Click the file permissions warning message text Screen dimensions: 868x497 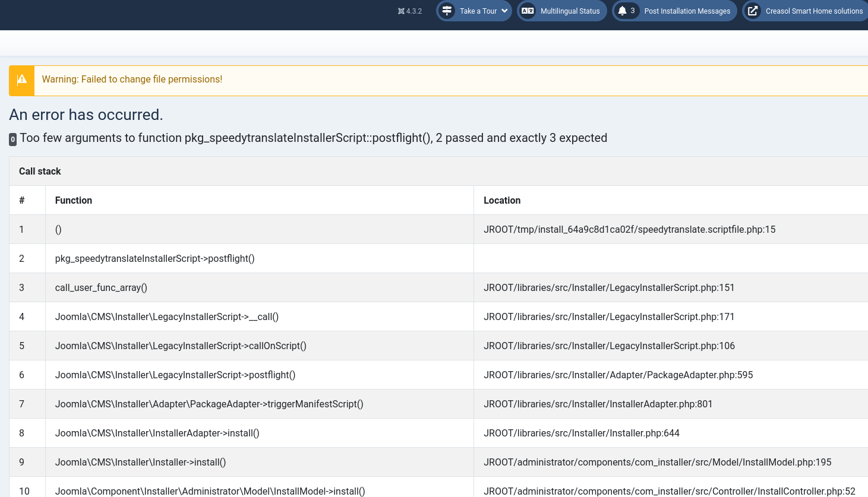coord(132,80)
